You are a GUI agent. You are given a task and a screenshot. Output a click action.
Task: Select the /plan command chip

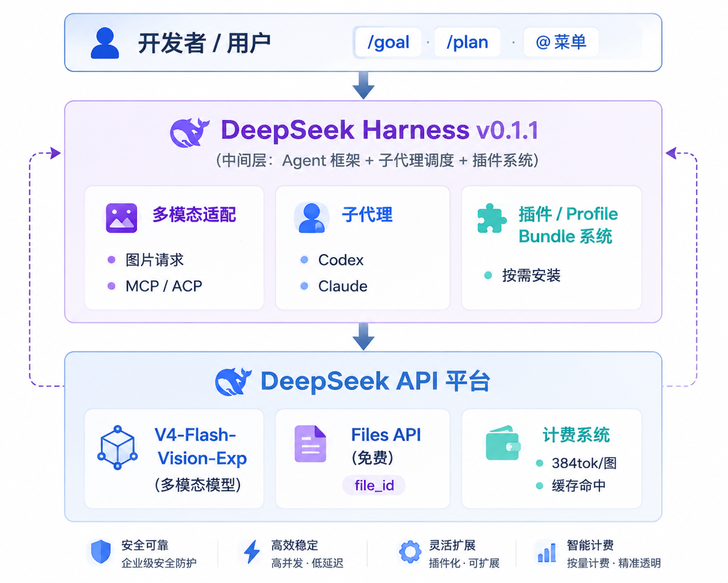click(467, 42)
